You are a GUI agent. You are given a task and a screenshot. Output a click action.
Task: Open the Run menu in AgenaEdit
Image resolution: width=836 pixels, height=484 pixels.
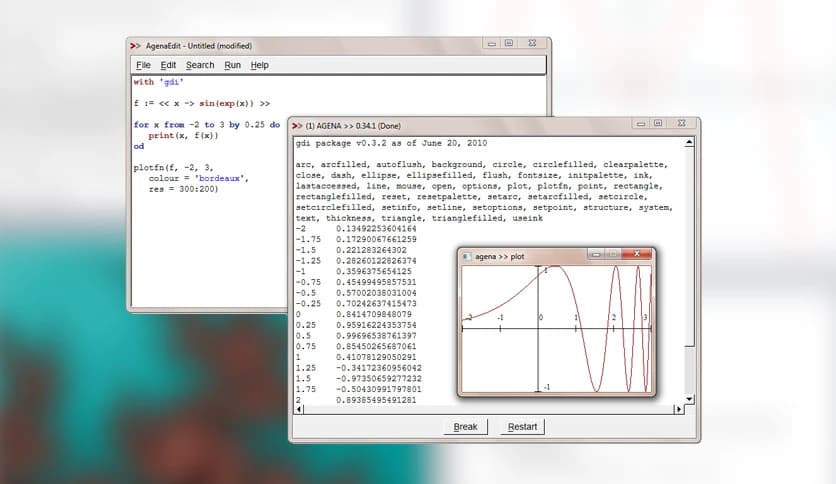(x=232, y=65)
